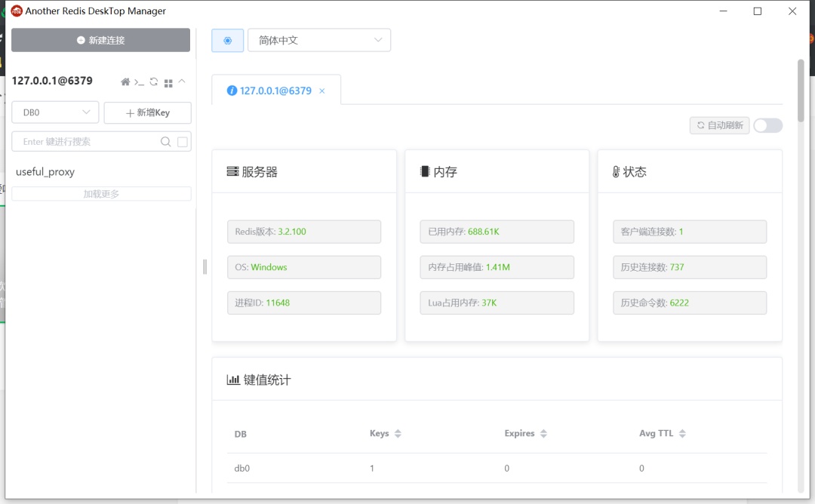
Task: Click the memory chip icon
Action: tap(425, 171)
